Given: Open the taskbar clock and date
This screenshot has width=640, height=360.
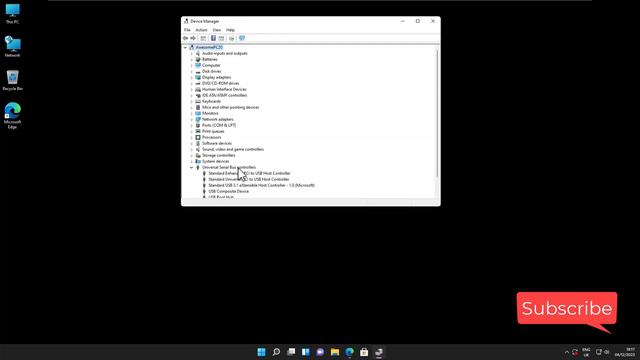Looking at the screenshot, I should (626, 352).
